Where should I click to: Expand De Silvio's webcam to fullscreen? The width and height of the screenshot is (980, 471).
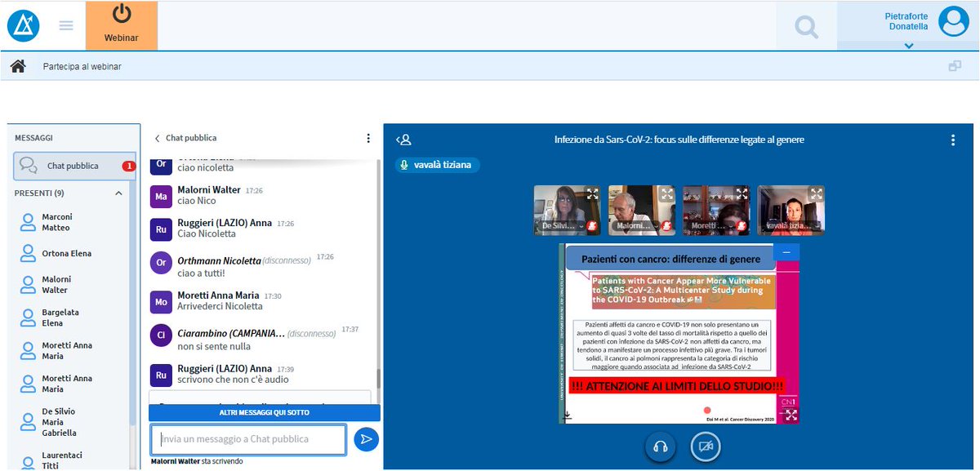592,194
